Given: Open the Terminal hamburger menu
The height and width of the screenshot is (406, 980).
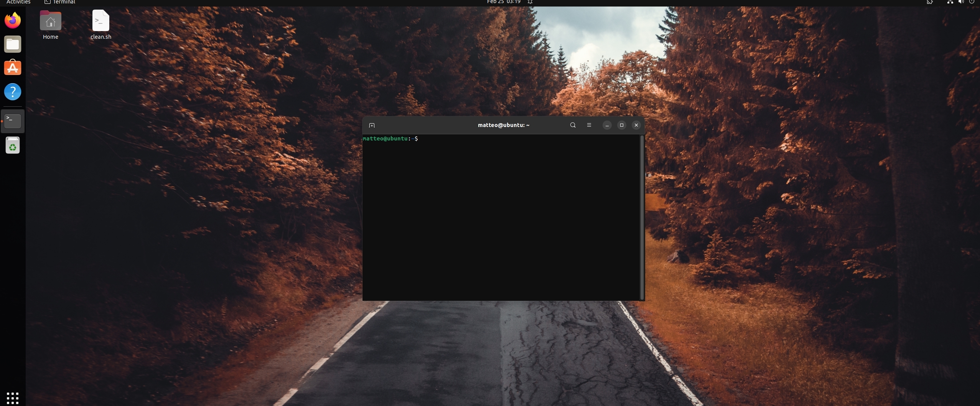Looking at the screenshot, I should pyautogui.click(x=589, y=125).
